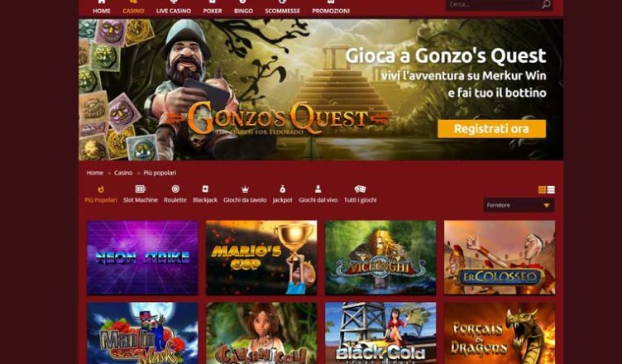Open the Neon Strike game thumbnail
This screenshot has height=364, width=622.
pos(142,257)
